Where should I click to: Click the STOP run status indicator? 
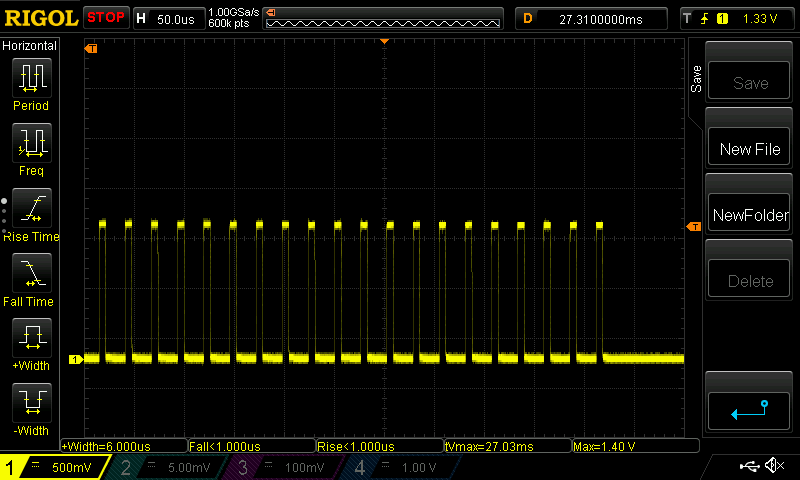coord(106,18)
